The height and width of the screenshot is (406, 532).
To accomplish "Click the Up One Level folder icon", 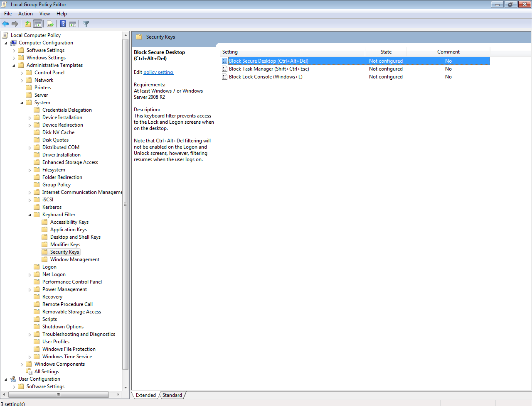I will click(x=27, y=24).
